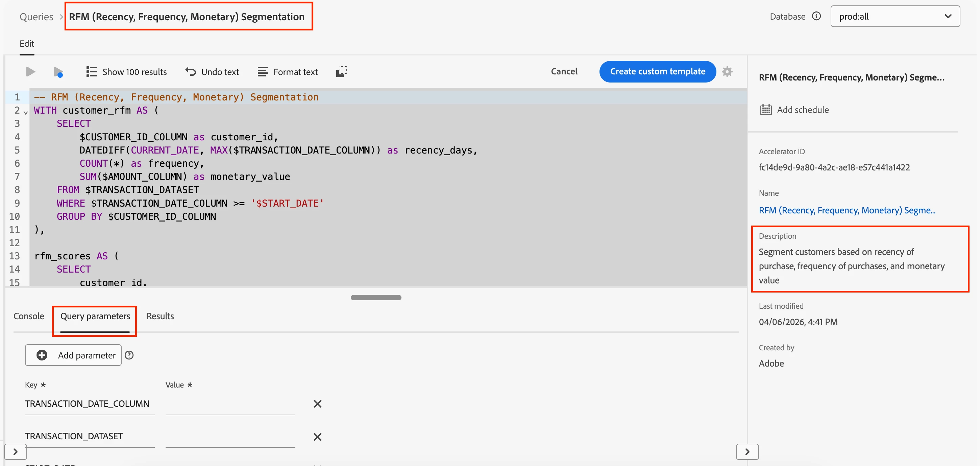Screen dimensions: 980x466
Task: Click 'GROUP BY $CUSTOMER_ID_COLUMN' code line
Action: point(136,216)
